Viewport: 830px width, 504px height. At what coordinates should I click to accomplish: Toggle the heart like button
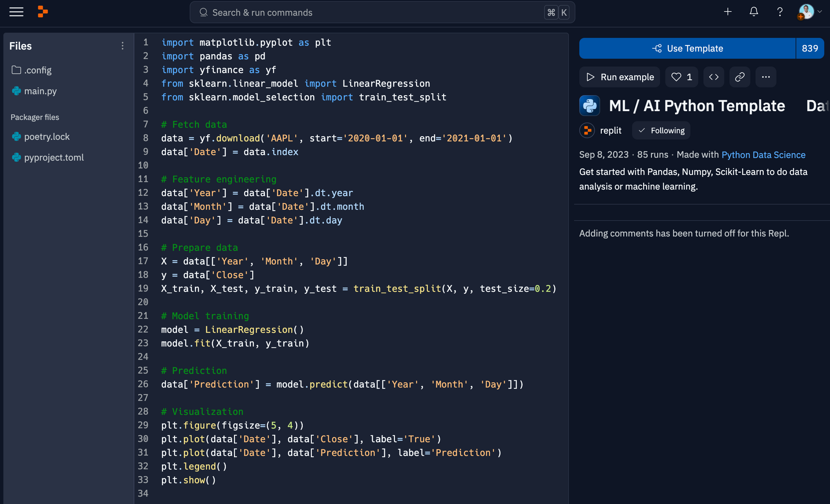pyautogui.click(x=681, y=77)
